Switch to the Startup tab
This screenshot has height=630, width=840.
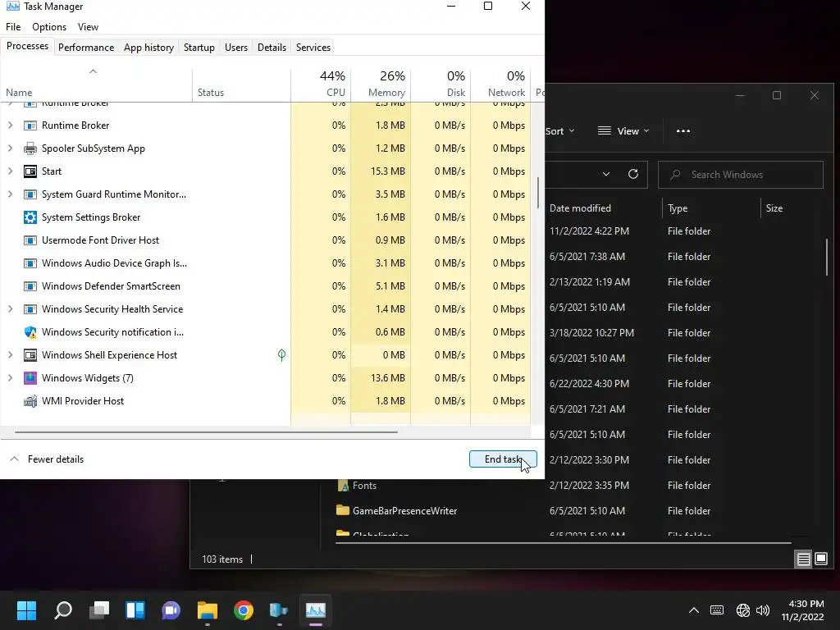coord(199,47)
